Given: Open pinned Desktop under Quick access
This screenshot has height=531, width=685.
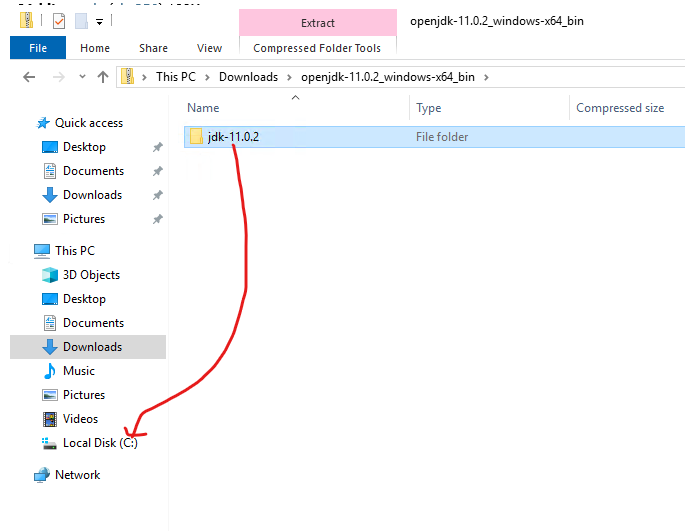Looking at the screenshot, I should (x=84, y=147).
